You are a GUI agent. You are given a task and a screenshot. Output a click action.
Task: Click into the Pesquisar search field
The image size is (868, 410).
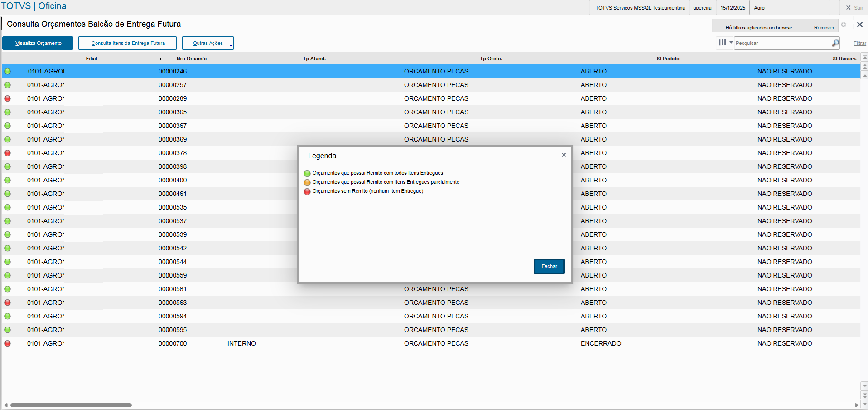782,43
